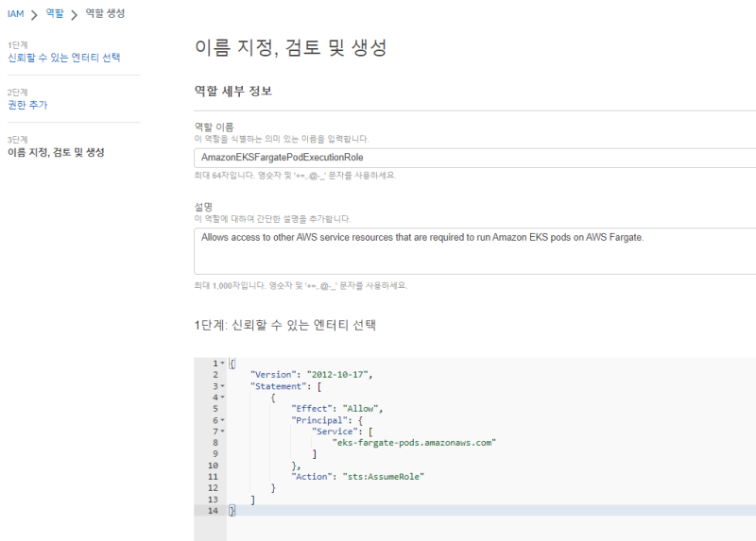The width and height of the screenshot is (756, 541).
Task: Select step 3 이름 지정, 검토 및 생성
Action: pos(56,152)
